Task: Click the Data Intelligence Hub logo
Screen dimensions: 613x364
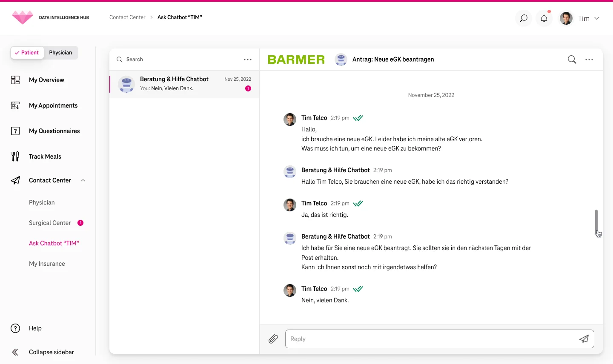Action: coord(23,17)
